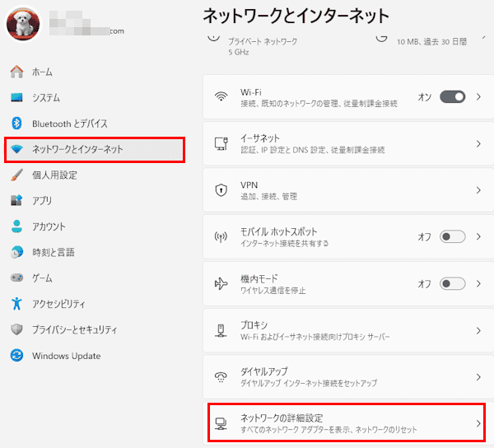Click the ワイヤレス通信を停止 description
Image resolution: width=494 pixels, height=448 pixels.
[273, 290]
